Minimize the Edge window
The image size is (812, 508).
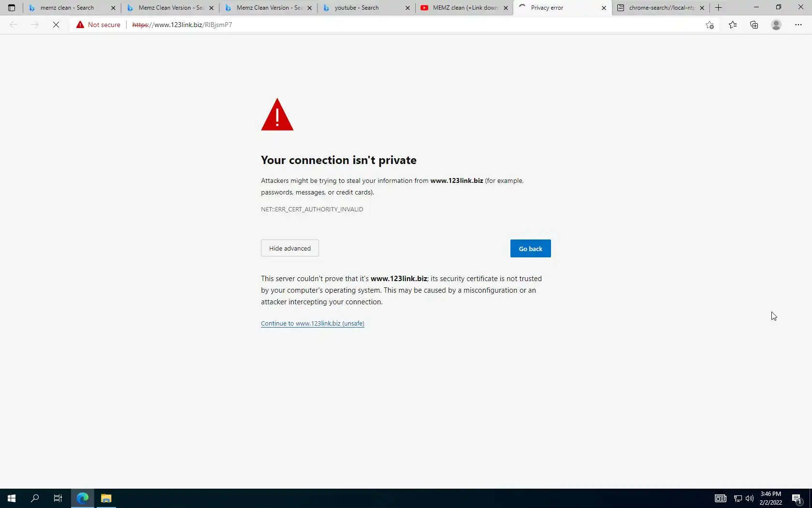click(x=756, y=7)
